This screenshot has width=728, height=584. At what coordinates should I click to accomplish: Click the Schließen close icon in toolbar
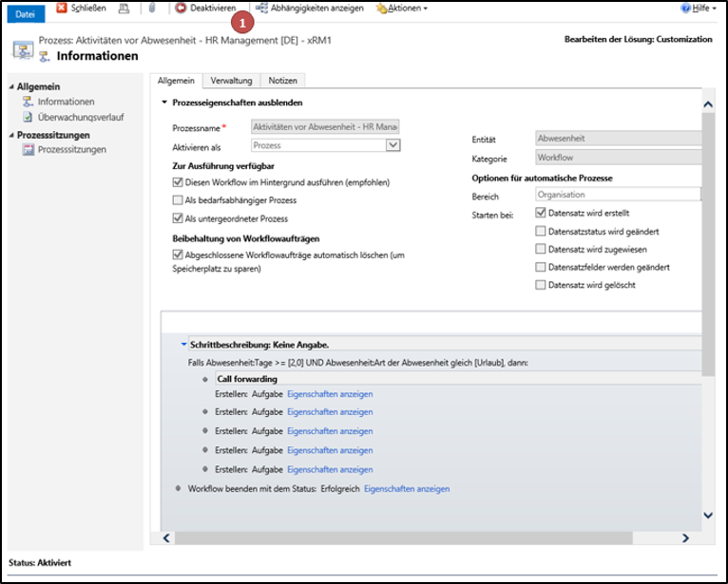tap(62, 8)
